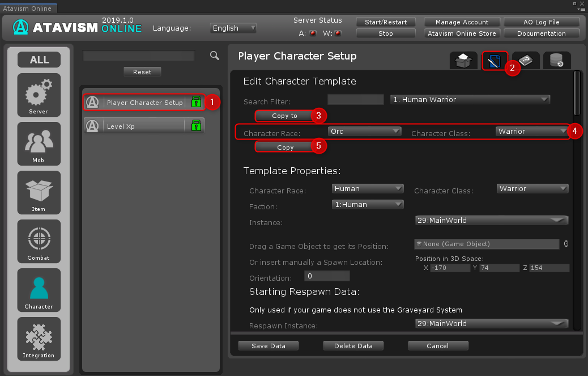Viewport: 588px width, 376px height.
Task: Switch to the create-new box tab icon
Action: [463, 61]
